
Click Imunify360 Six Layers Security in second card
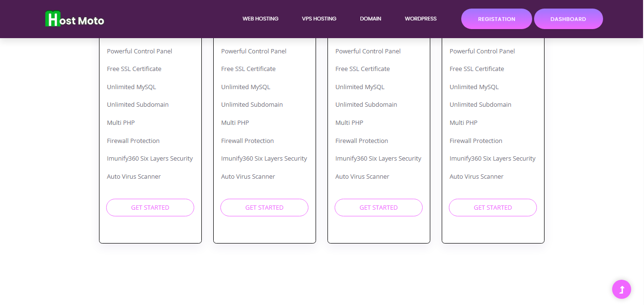[x=264, y=159]
